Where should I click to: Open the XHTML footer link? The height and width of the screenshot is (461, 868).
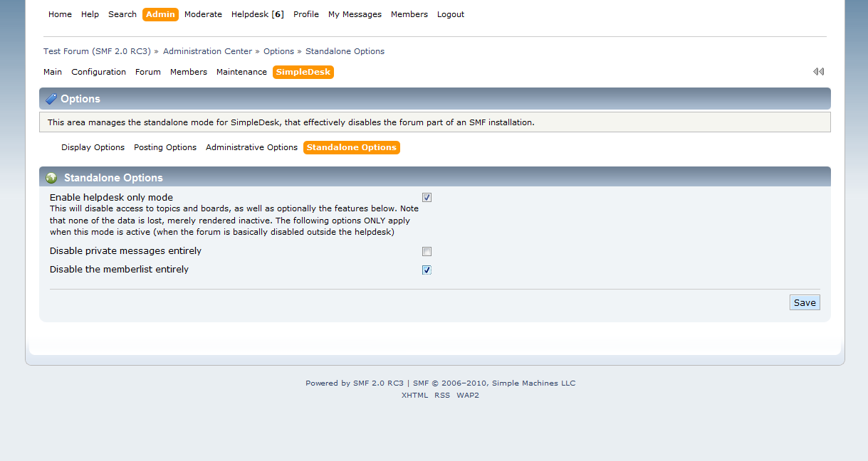(x=414, y=395)
